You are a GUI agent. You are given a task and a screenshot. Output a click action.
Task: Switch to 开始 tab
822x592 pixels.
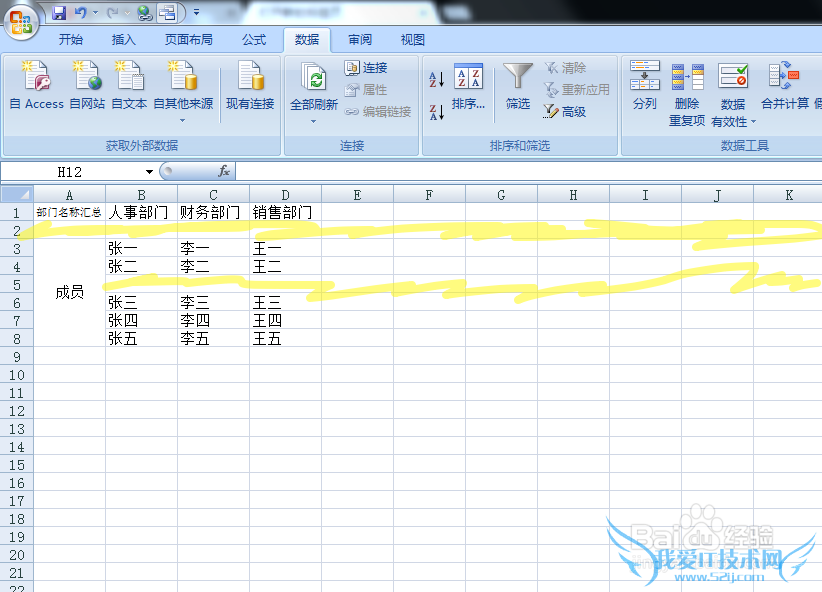[71, 39]
